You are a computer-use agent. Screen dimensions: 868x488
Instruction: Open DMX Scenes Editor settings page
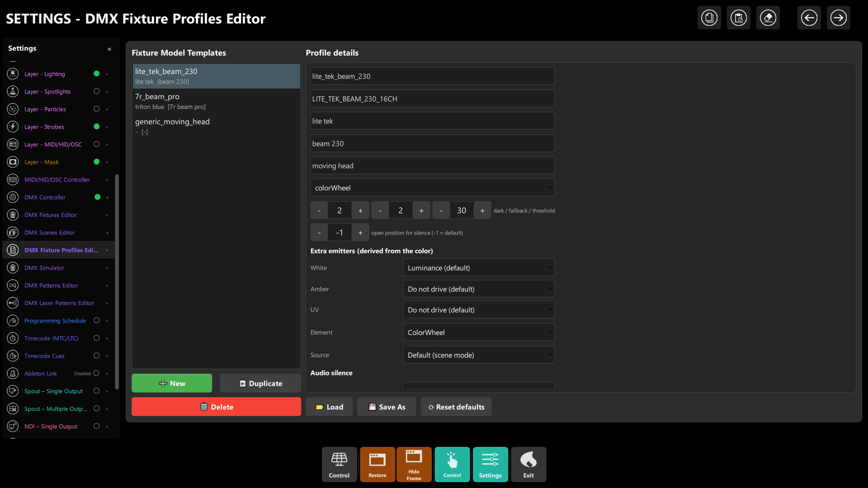pyautogui.click(x=50, y=232)
